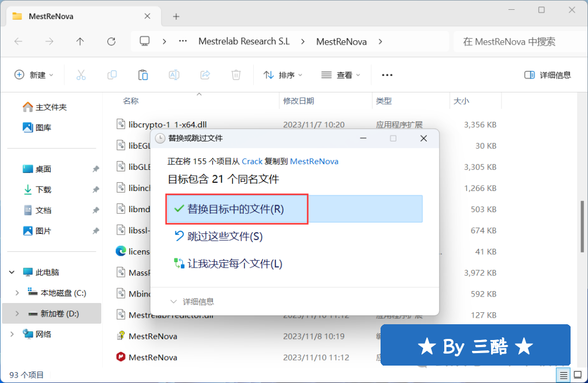The height and width of the screenshot is (383, 588).
Task: Open Home (主文件夹) in sidebar
Action: coord(45,107)
